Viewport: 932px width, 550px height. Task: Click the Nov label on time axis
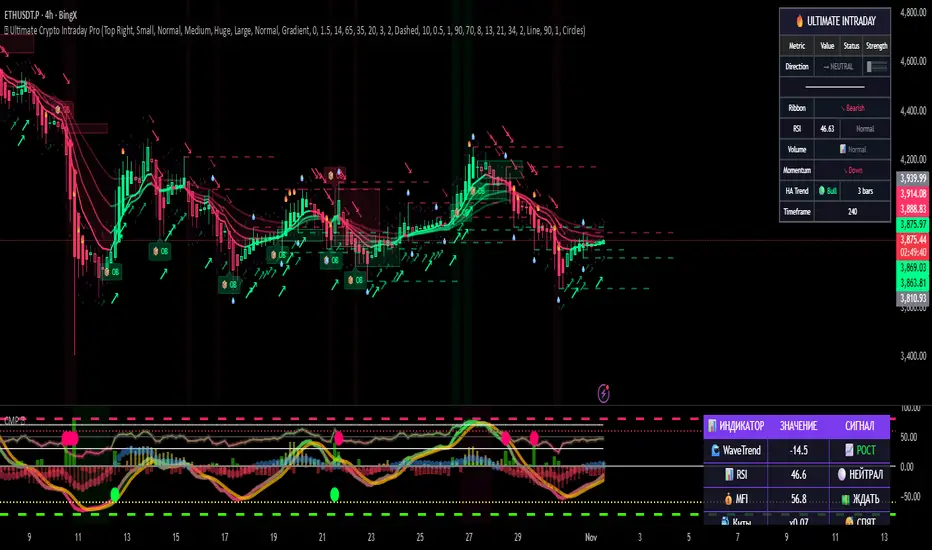point(591,537)
